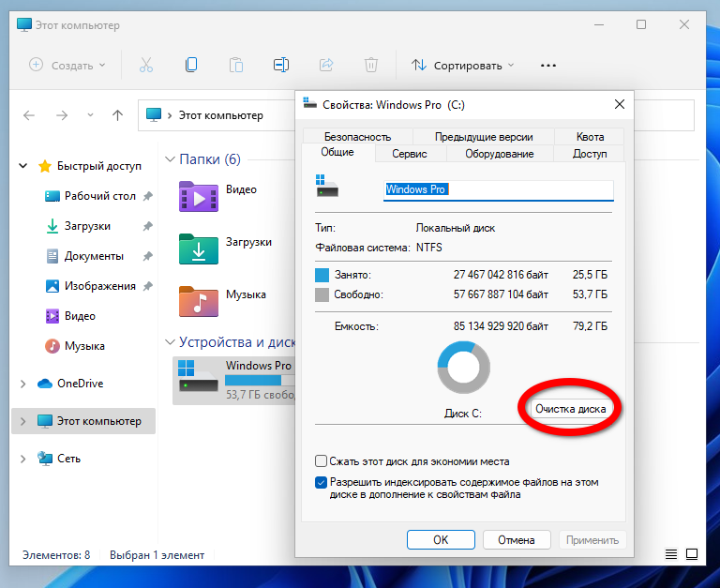The image size is (720, 588).
Task: Click the gray Свободно color square
Action: tap(322, 294)
